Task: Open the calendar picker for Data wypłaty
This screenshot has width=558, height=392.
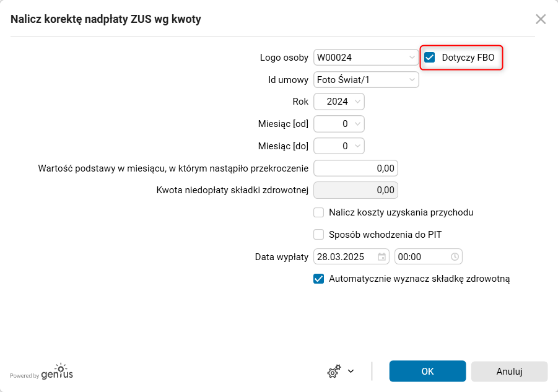Action: point(382,256)
